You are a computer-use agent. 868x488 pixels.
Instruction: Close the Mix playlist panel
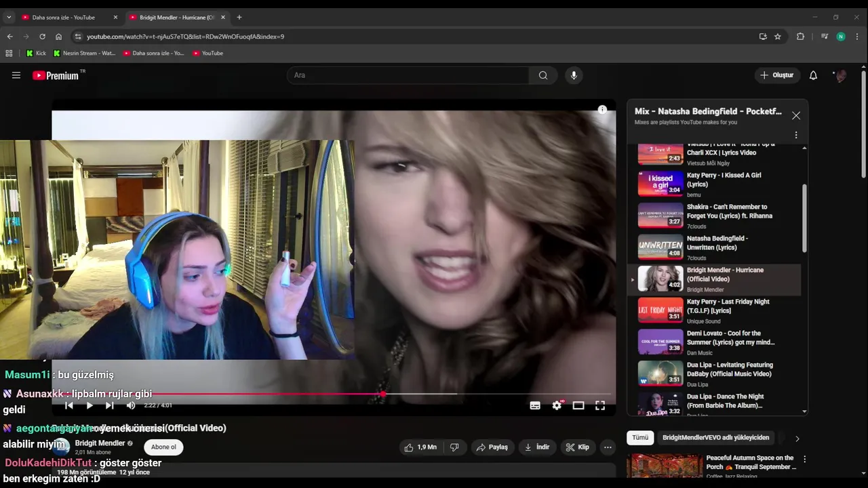(796, 116)
